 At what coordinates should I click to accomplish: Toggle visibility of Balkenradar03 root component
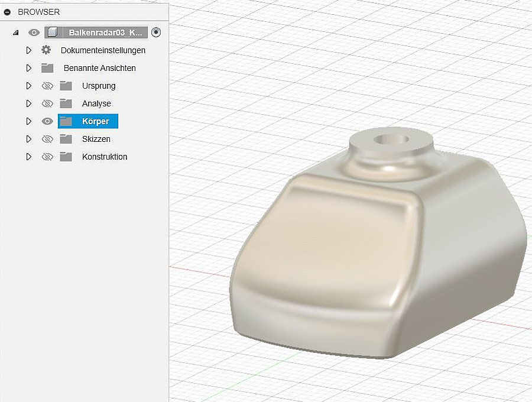click(34, 33)
